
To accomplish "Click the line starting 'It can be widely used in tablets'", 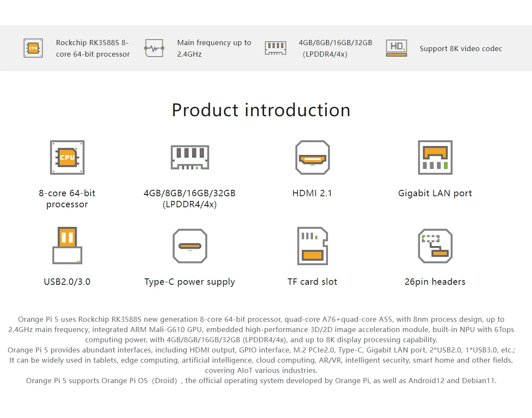I will coord(261,360).
